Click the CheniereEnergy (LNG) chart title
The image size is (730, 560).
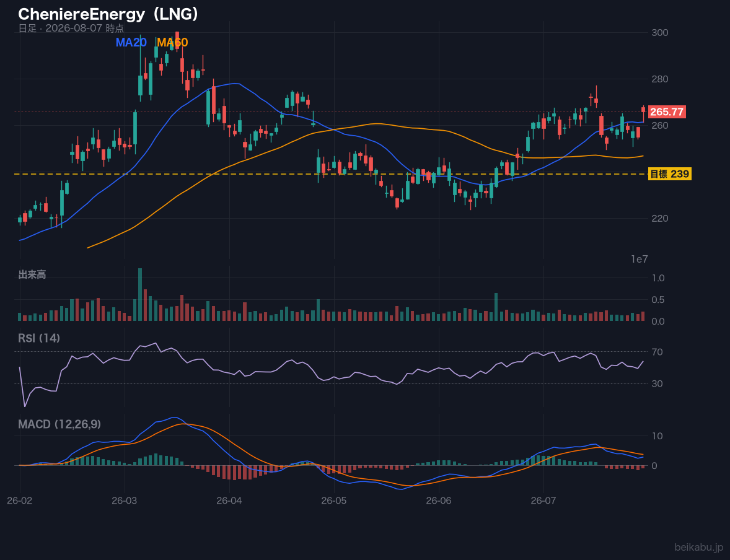pyautogui.click(x=109, y=14)
